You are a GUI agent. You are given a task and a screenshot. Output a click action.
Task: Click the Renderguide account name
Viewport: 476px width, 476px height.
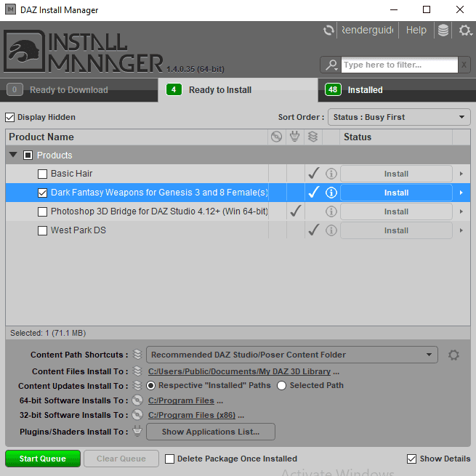(368, 30)
